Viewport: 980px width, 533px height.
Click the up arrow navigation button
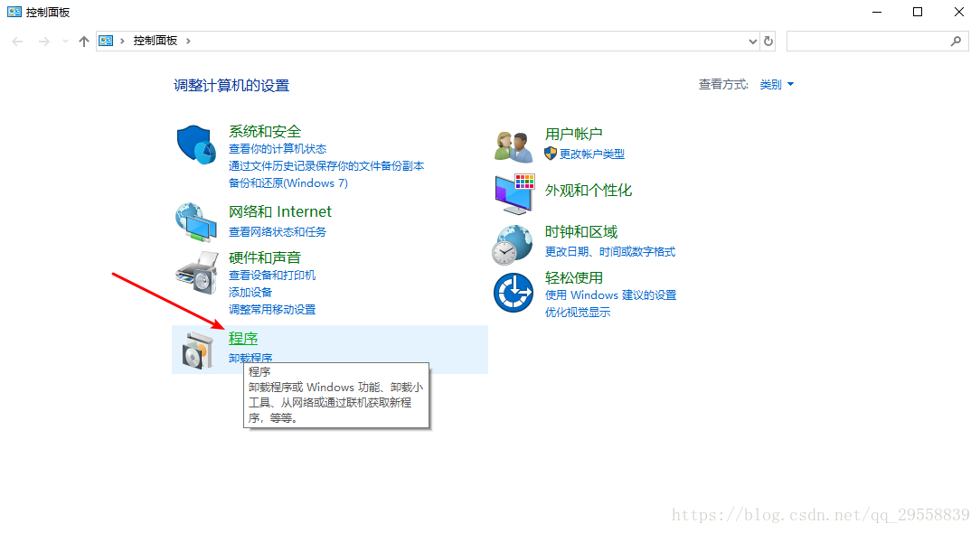coord(84,42)
